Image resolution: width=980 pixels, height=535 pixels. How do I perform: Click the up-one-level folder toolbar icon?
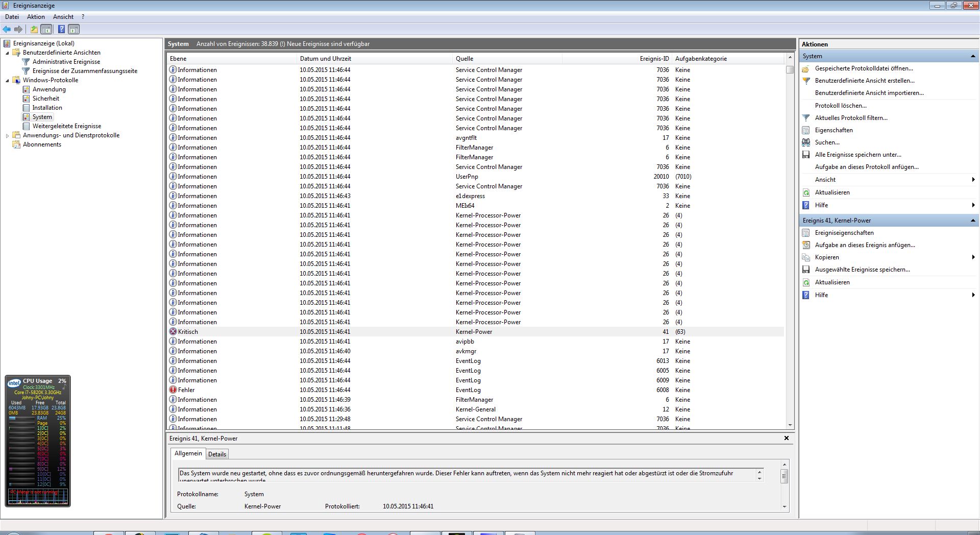(34, 30)
